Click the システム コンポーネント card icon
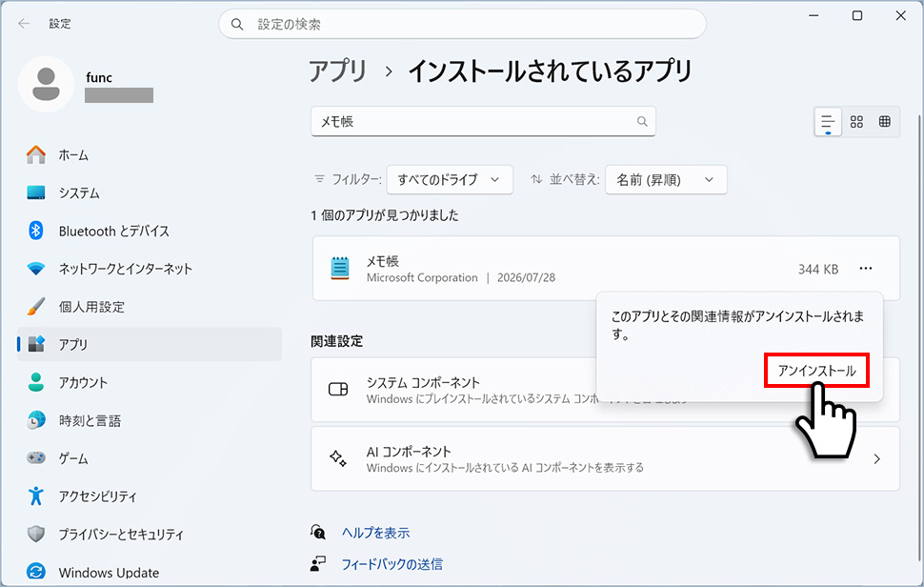924x587 pixels. click(338, 389)
